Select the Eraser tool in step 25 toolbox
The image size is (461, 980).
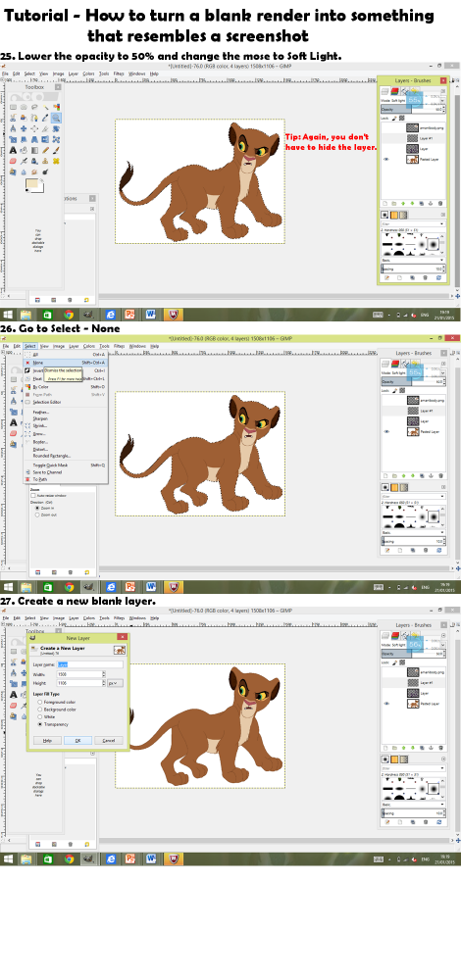tap(13, 162)
